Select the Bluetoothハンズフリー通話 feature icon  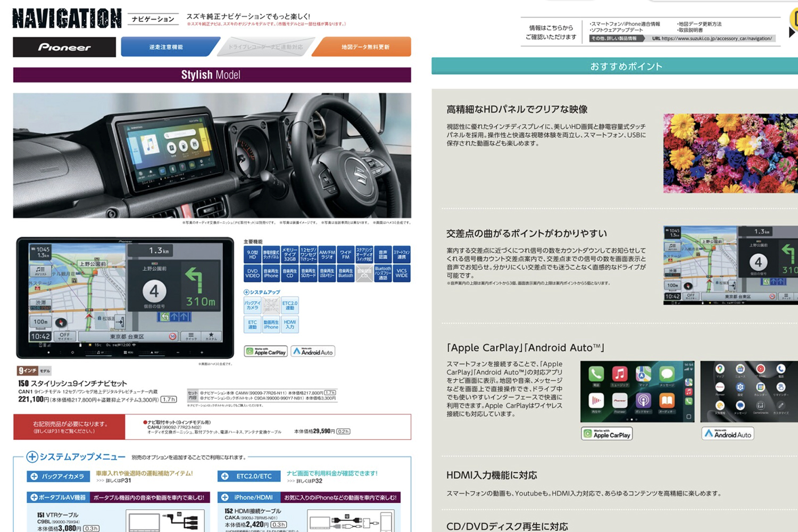pyautogui.click(x=383, y=273)
